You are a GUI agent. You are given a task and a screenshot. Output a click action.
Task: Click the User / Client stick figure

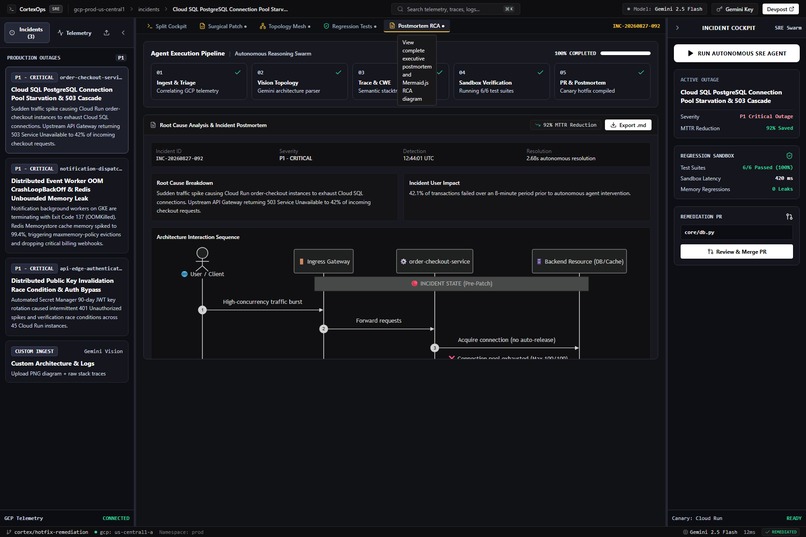(202, 258)
